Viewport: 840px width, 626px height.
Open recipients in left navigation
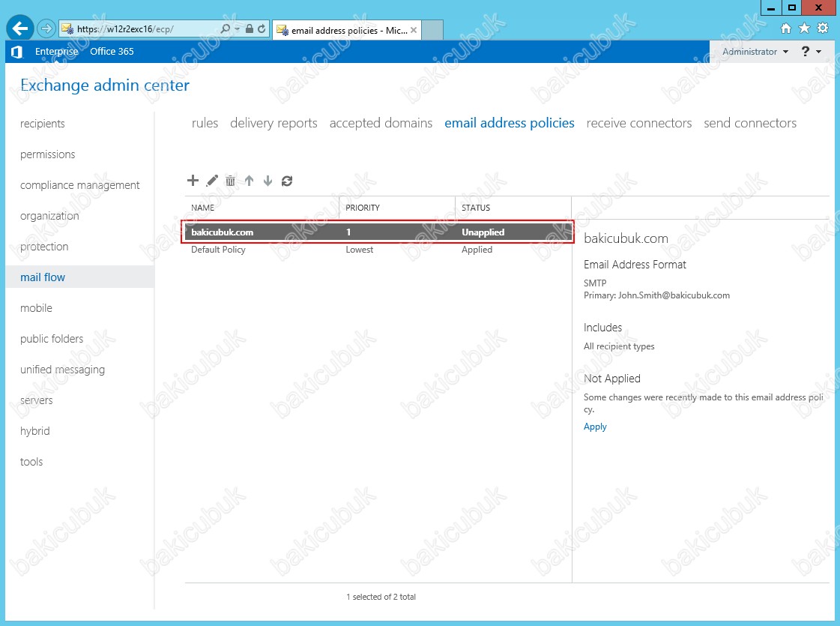click(42, 124)
